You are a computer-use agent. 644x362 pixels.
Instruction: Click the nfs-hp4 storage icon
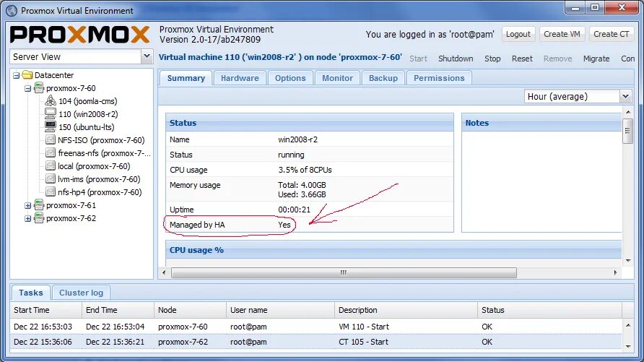pyautogui.click(x=51, y=192)
